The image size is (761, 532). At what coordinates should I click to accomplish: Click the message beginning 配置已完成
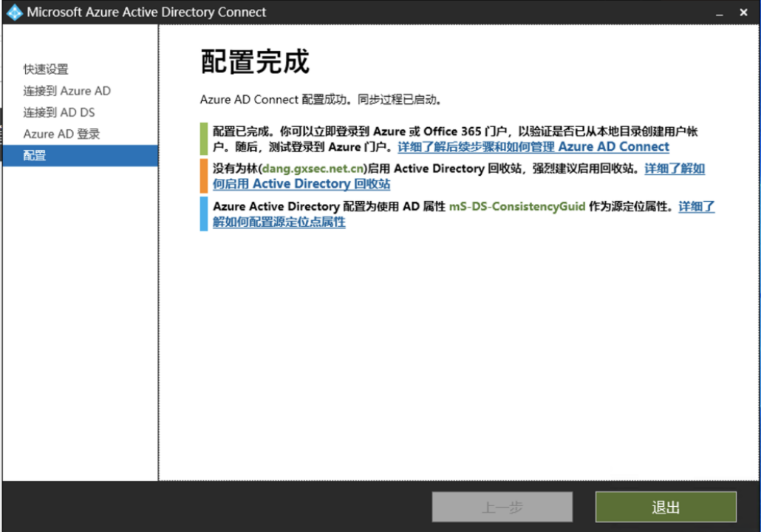pyautogui.click(x=455, y=139)
